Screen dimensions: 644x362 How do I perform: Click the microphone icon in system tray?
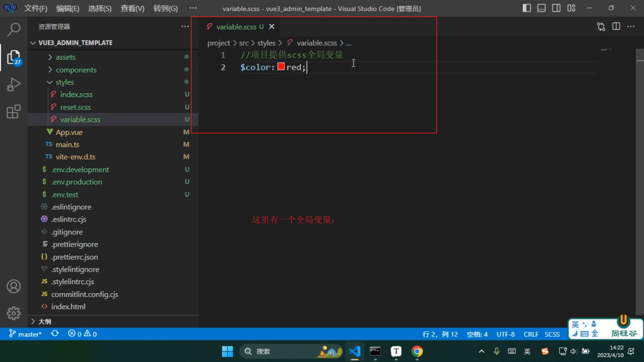[497, 351]
